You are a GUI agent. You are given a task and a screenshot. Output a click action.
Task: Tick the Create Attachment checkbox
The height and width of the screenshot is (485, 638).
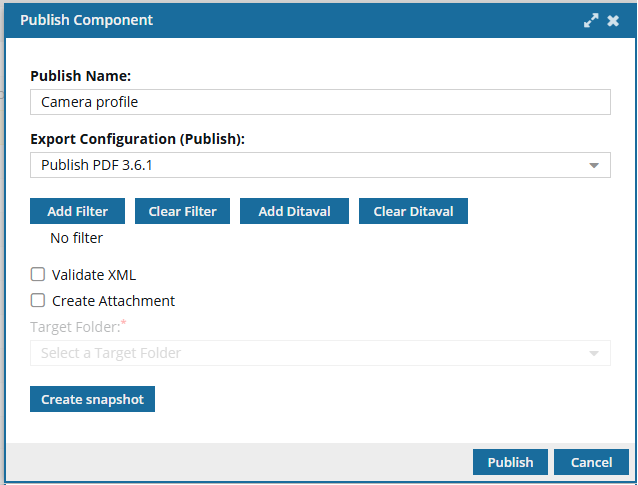[x=38, y=300]
